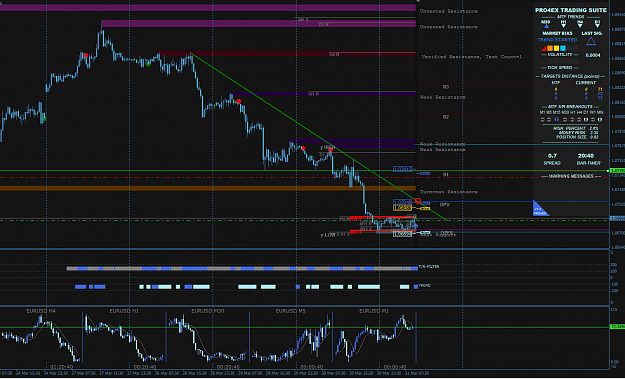
Task: Click the yellow volatility square
Action: [x=556, y=48]
